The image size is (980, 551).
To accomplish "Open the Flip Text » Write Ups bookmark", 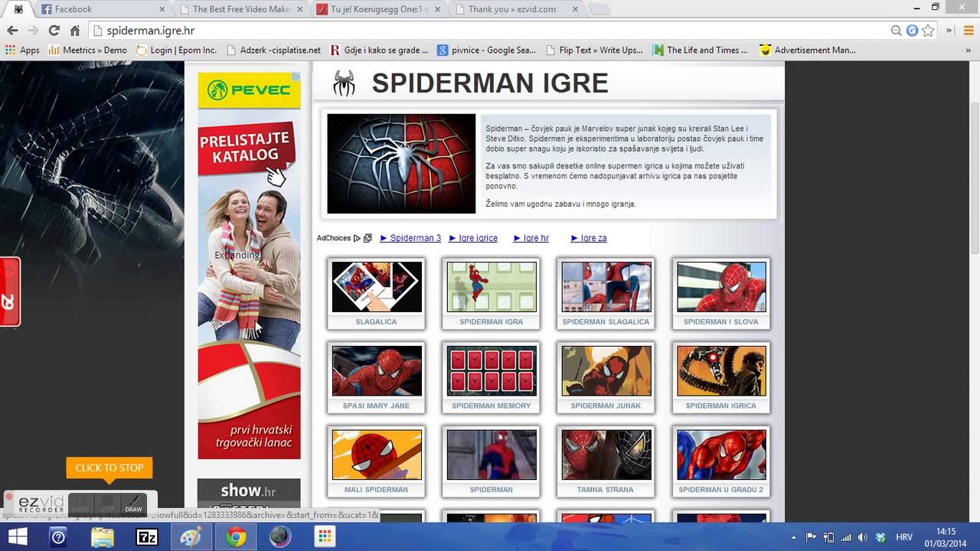I will tap(593, 50).
